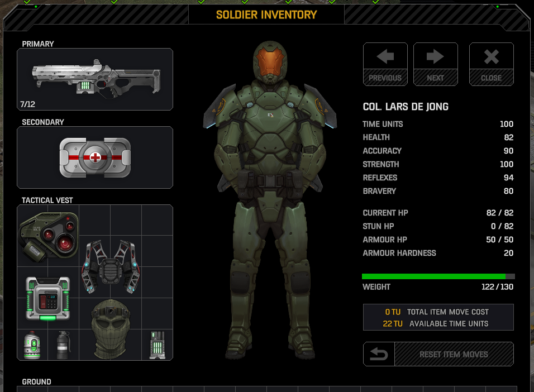Go to the Next soldier
This screenshot has width=534, height=392.
[435, 64]
